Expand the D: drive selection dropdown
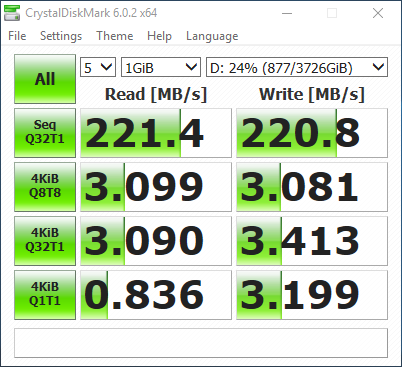402x367 pixels. [297, 67]
